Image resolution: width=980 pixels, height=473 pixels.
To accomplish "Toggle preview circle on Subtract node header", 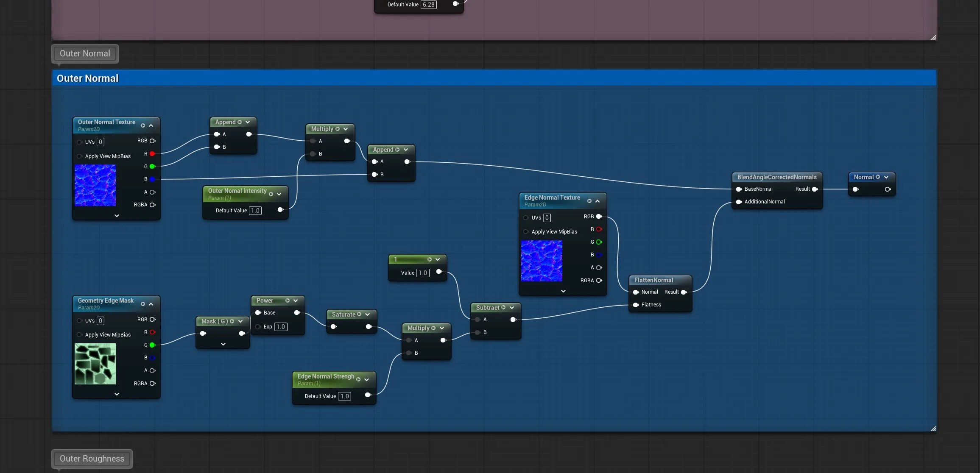I will [x=503, y=308].
